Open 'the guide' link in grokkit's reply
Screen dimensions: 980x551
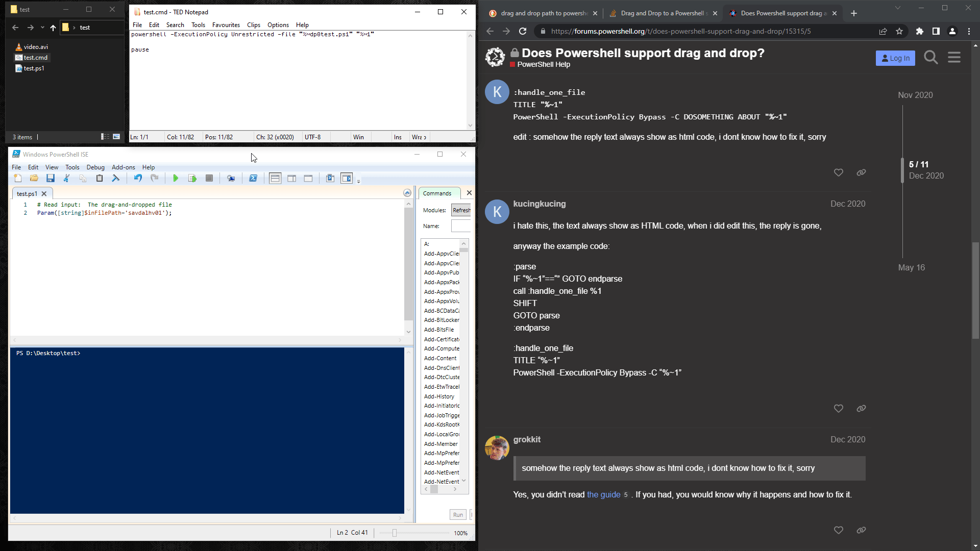pyautogui.click(x=603, y=494)
